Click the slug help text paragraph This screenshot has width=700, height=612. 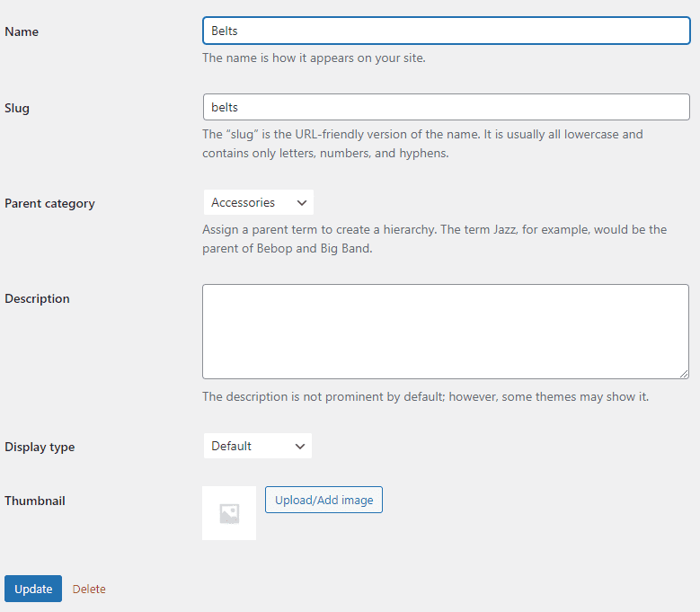click(x=422, y=144)
